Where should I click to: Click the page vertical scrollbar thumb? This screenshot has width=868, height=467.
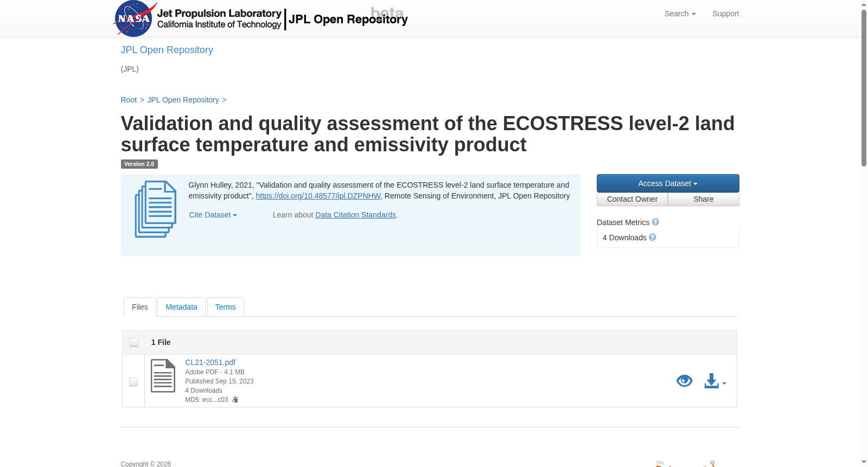click(864, 88)
